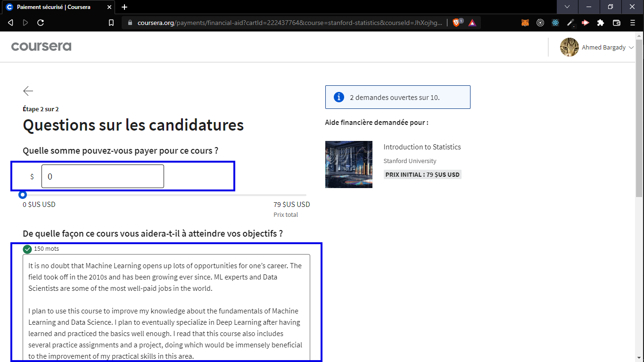Viewport: 644px width, 362px height.
Task: Click the Étape 2 sur 2 text
Action: [41, 109]
